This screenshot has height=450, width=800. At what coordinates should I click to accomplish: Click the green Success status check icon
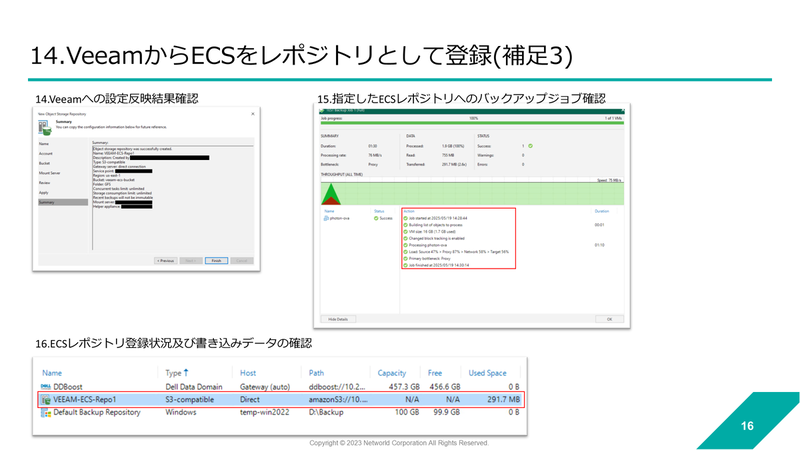click(x=531, y=146)
